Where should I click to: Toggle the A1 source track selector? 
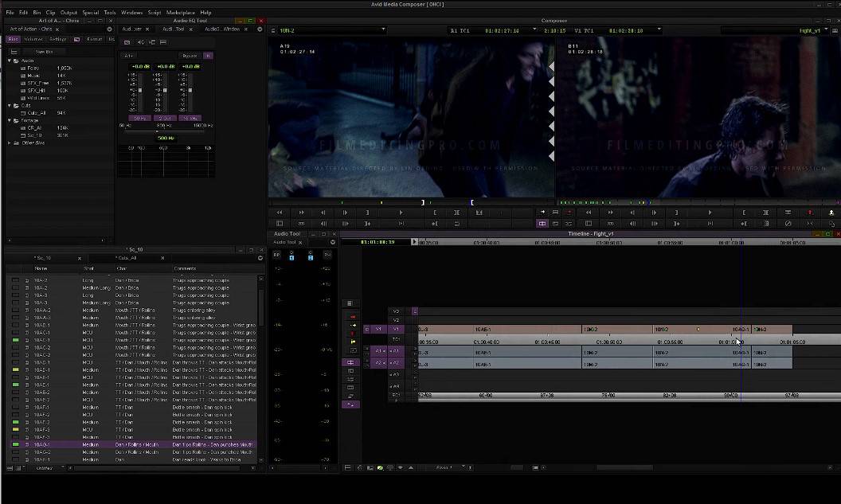378,351
